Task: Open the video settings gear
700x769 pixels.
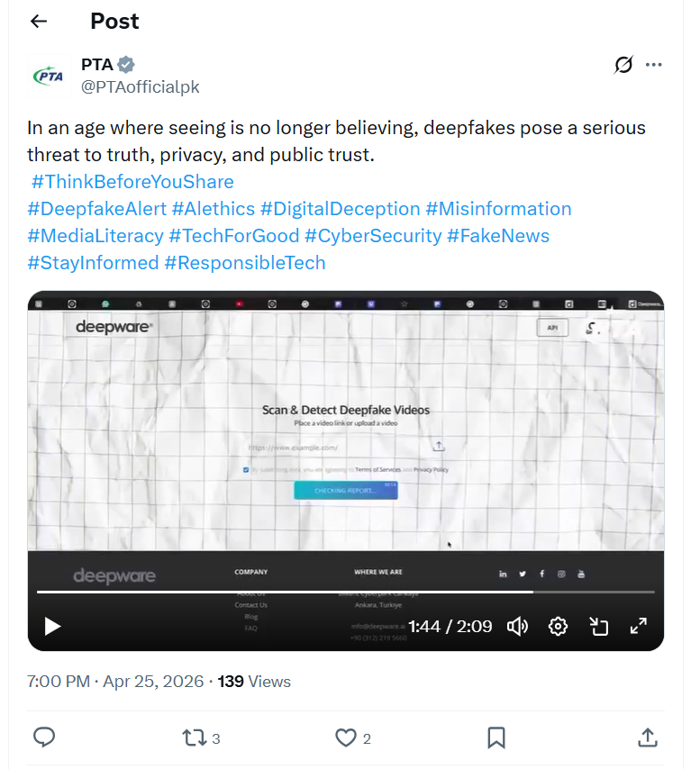Action: [x=558, y=627]
